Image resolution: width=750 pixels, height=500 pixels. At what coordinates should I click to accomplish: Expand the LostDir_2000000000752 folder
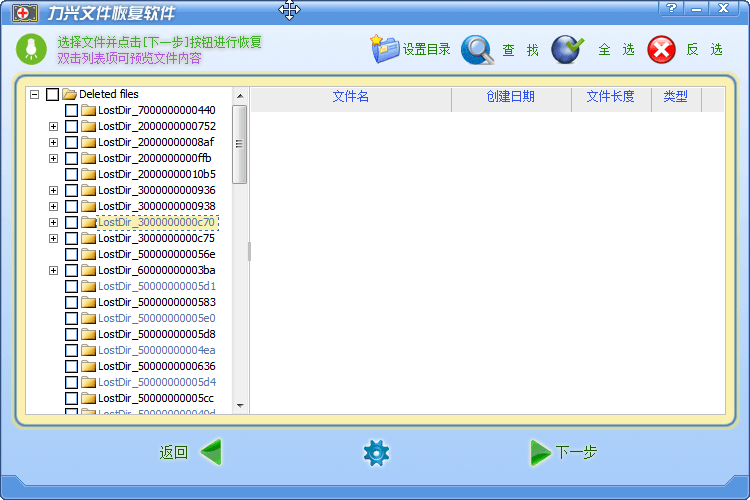[53, 126]
